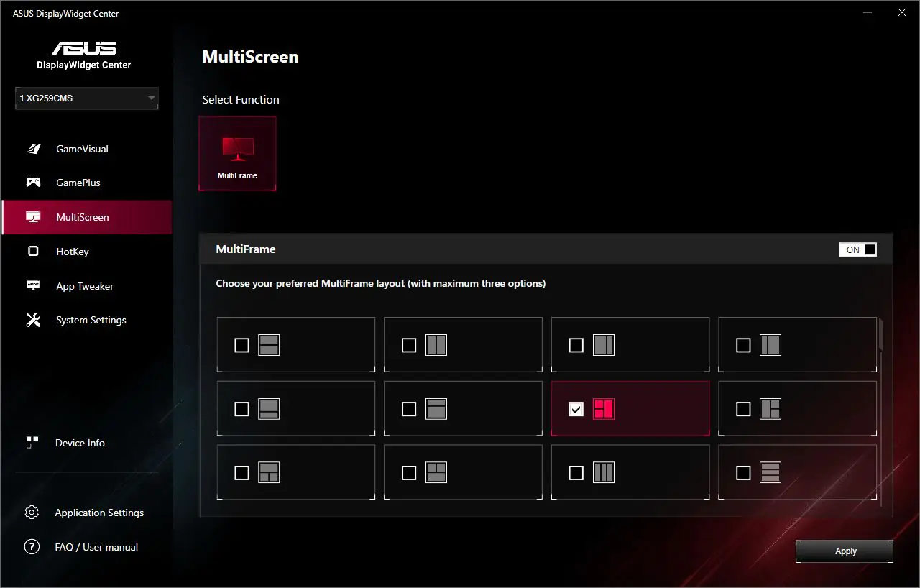This screenshot has height=588, width=920.
Task: Click the large-top thin-bottom layout icon
Action: click(x=269, y=409)
